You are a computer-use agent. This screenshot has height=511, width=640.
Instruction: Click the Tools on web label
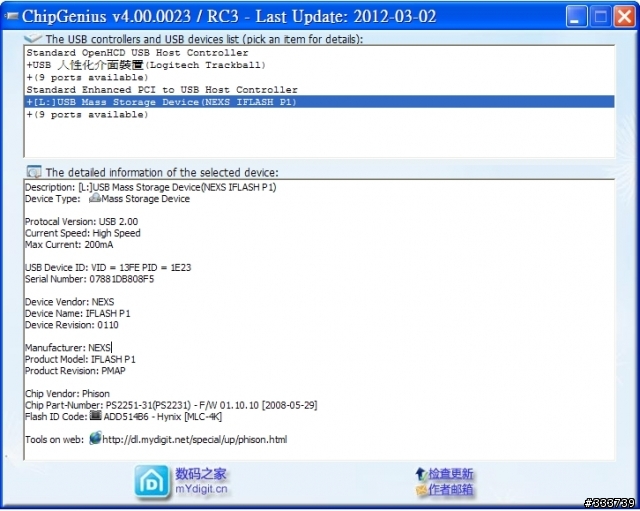[54, 440]
